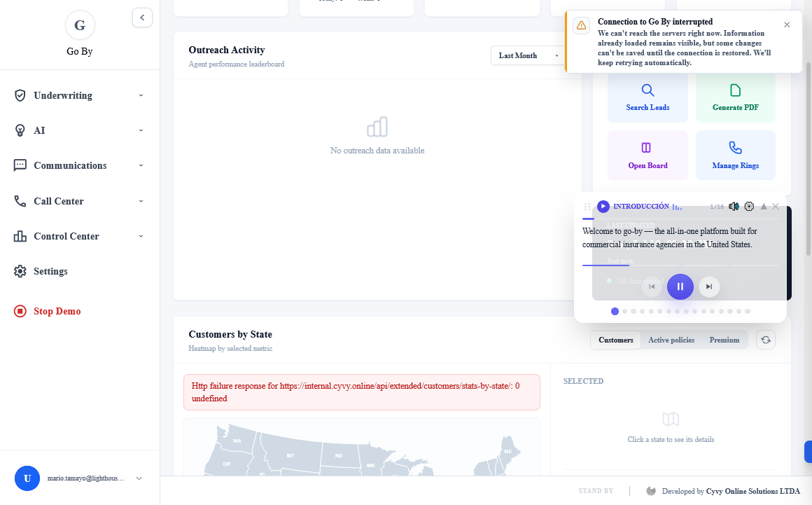The width and height of the screenshot is (812, 505).
Task: Skip to the next tour step
Action: pos(709,286)
